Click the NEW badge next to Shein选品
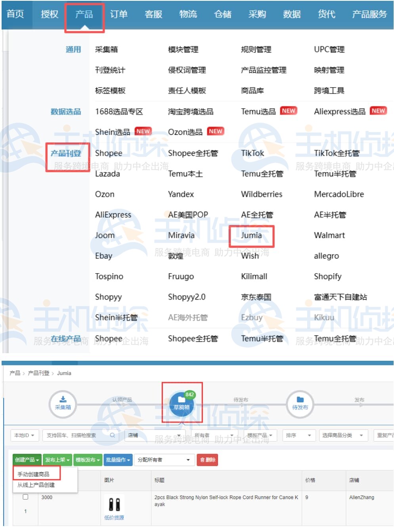Viewport: 394px width, 532px height. coord(143,131)
